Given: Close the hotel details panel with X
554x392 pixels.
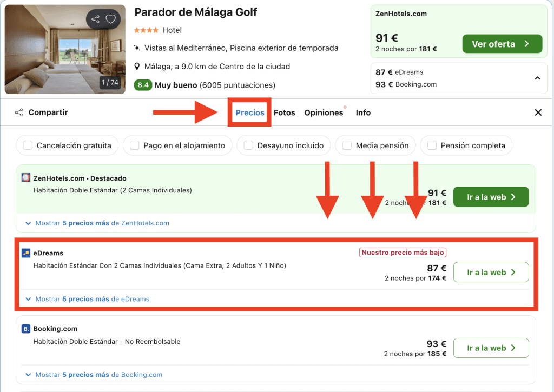Looking at the screenshot, I should 538,112.
